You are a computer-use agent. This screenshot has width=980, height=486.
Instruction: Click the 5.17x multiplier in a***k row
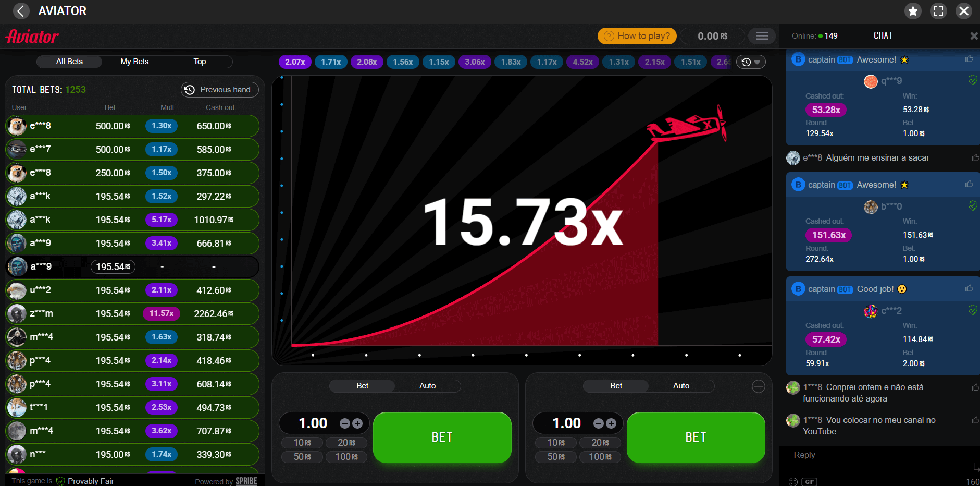pos(162,220)
